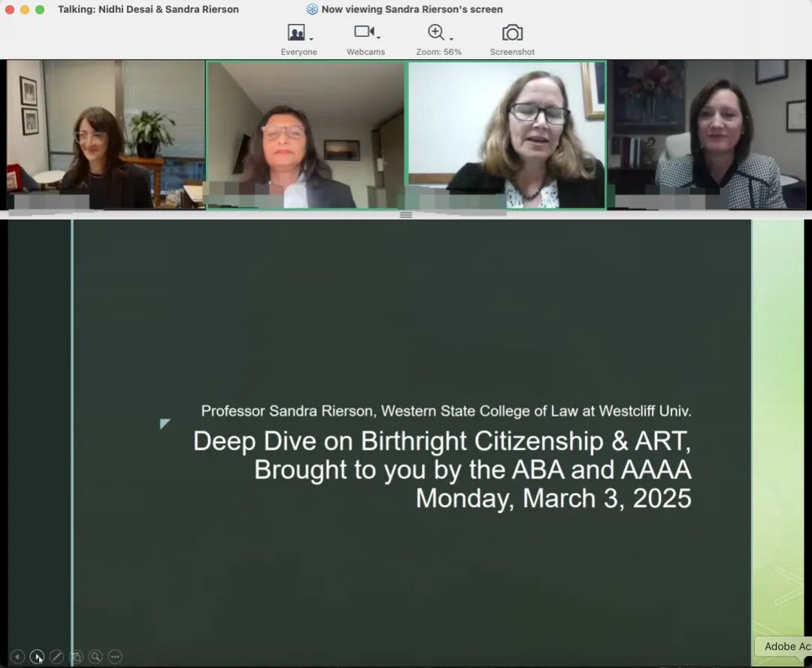Select webcam of woman with plant behind
Image resolution: width=812 pixels, height=668 pixels.
pos(106,135)
